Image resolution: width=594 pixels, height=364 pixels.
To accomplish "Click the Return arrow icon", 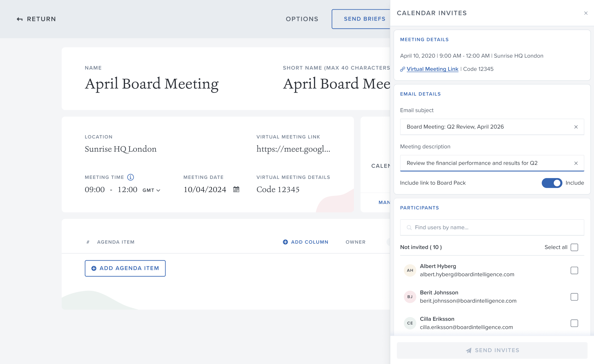I will pos(20,19).
